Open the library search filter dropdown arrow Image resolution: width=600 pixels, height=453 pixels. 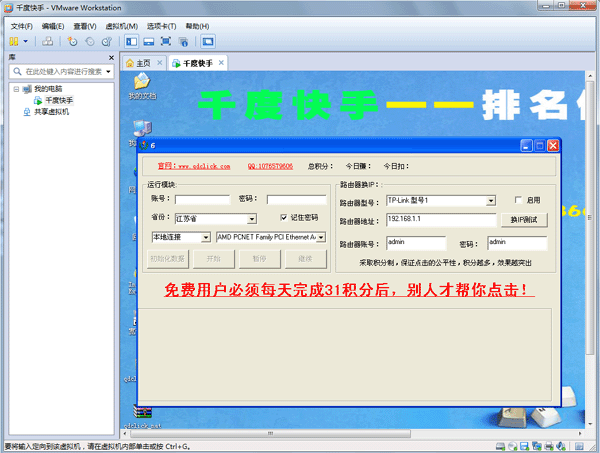tap(108, 72)
